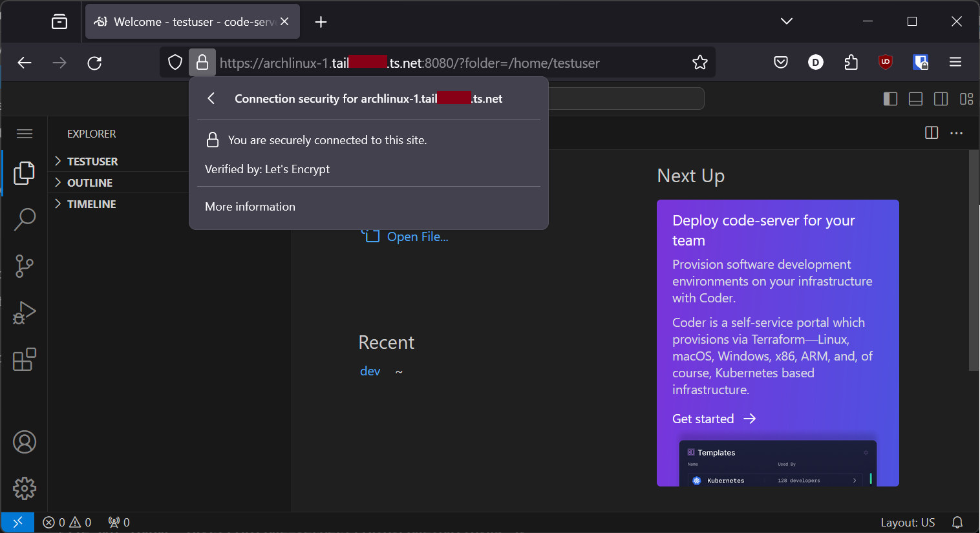Open the code-server application hamburger menu
This screenshot has width=980, height=533.
[25, 134]
